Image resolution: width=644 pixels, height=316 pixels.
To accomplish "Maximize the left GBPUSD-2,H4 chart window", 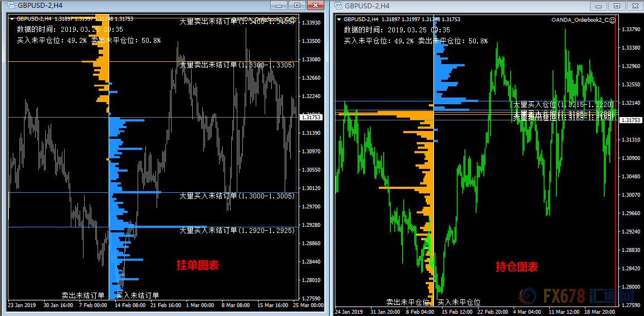I will [297, 6].
